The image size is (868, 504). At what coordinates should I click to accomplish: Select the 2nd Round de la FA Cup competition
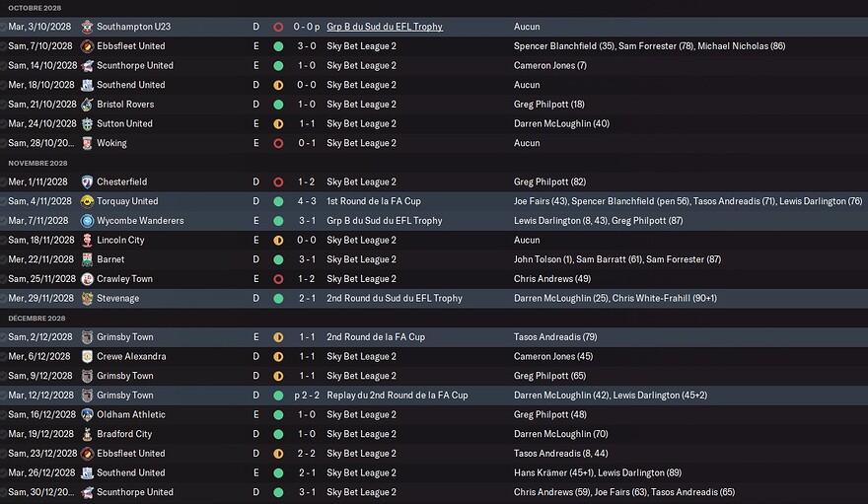(376, 336)
